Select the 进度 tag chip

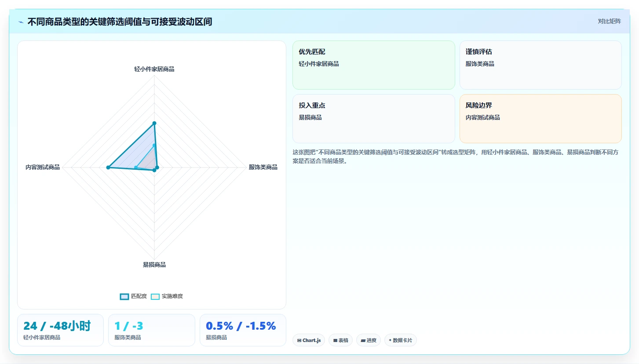369,340
